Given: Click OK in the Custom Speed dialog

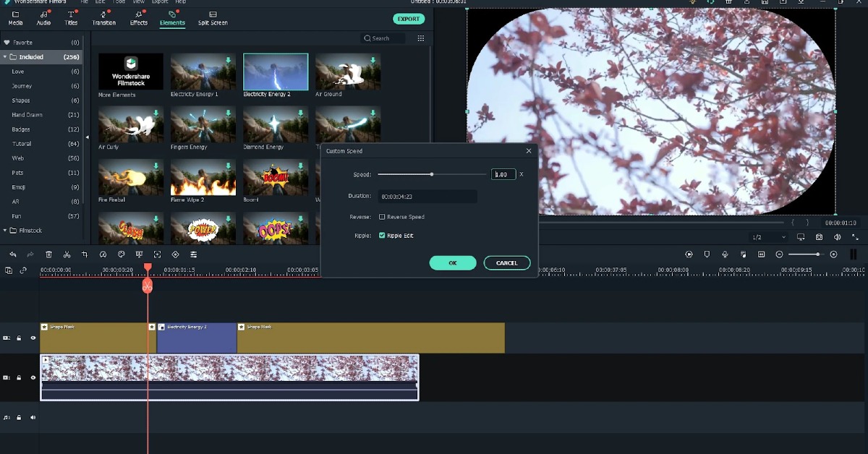Looking at the screenshot, I should point(453,262).
